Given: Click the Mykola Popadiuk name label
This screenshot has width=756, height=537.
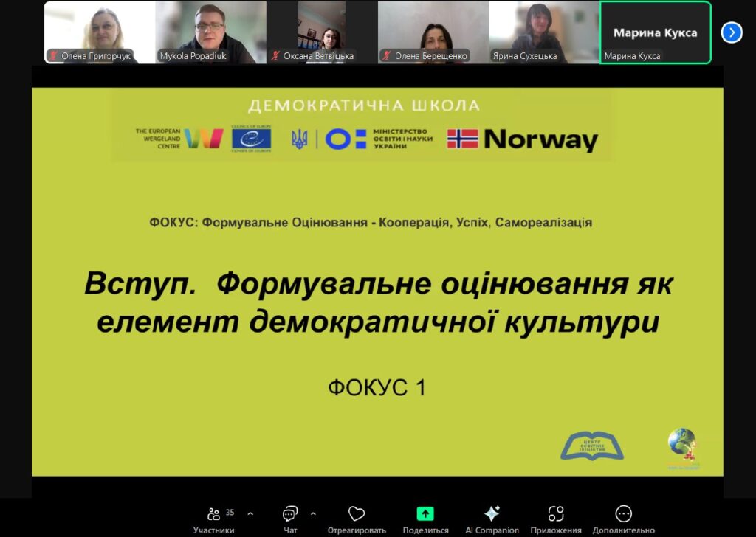Looking at the screenshot, I should tap(193, 56).
